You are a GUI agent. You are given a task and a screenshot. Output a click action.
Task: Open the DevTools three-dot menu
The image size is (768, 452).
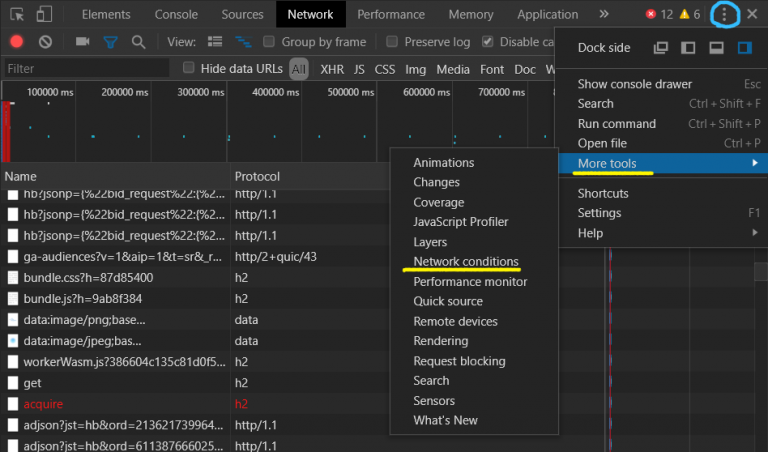[x=724, y=15]
